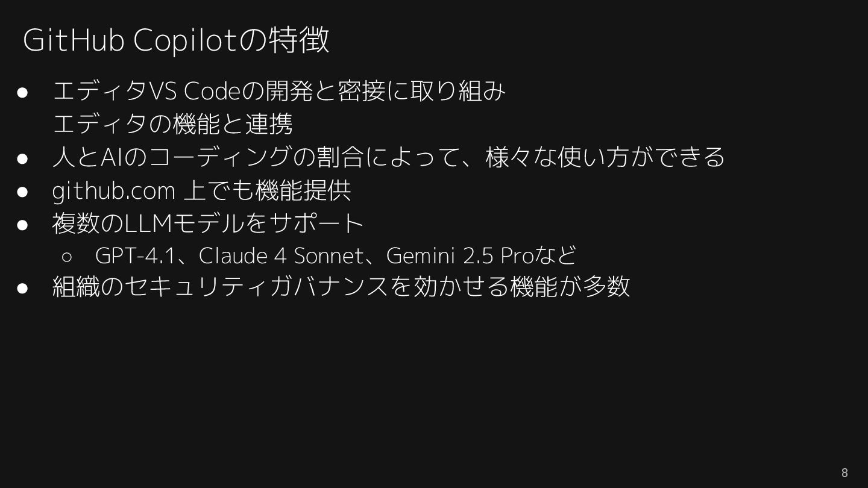Click the phrase "様々な使い方ができる"

(605, 157)
